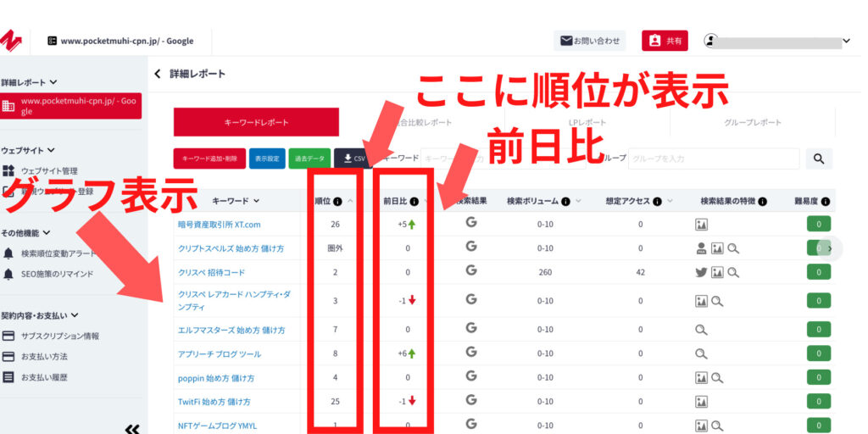Click search feature icon in エルフマスターズ row
Viewport: 868px width, 434px height.
(701, 330)
